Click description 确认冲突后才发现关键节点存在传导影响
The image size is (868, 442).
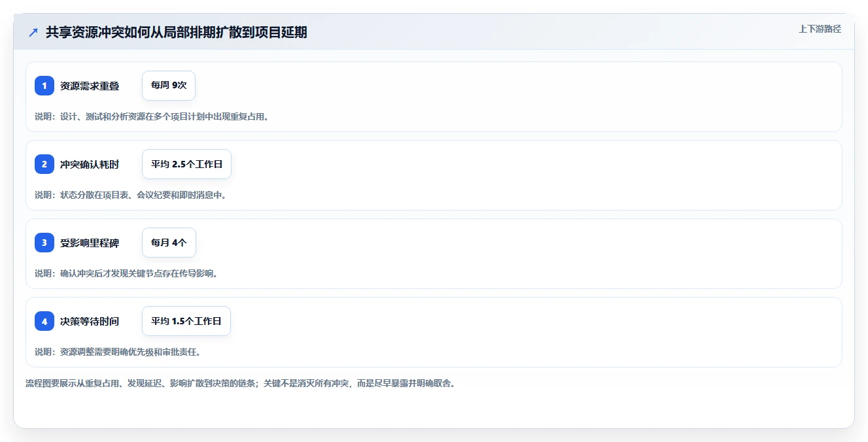coord(139,273)
